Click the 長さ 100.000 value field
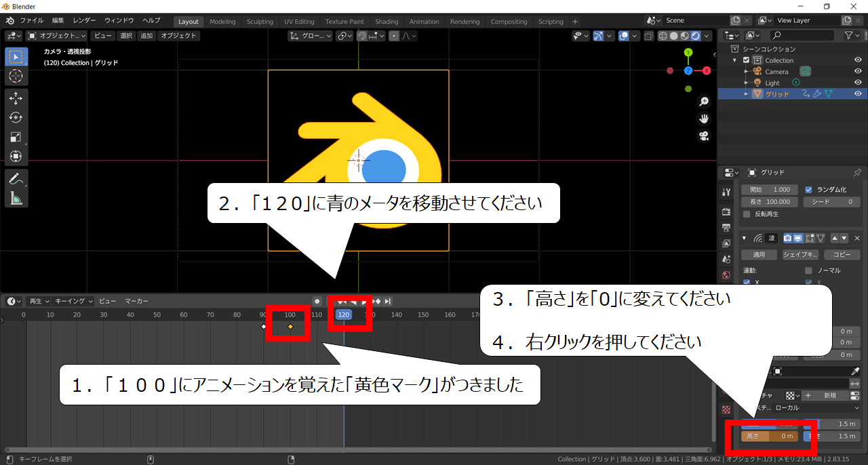 (x=770, y=202)
